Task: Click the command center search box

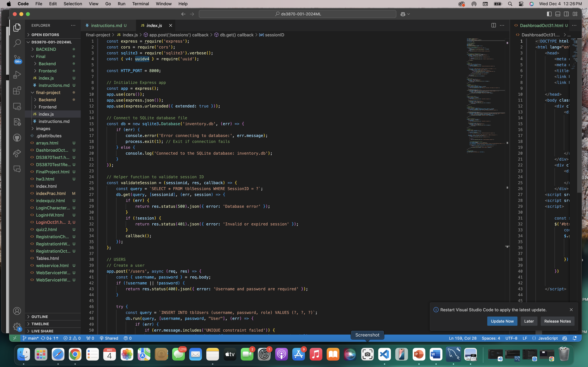Action: 297,14
